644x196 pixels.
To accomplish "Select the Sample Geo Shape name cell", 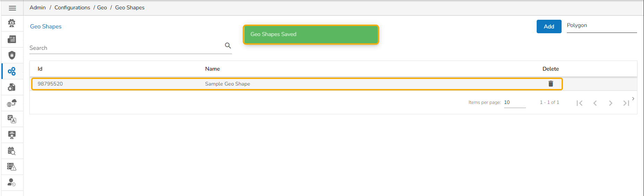I will 227,84.
